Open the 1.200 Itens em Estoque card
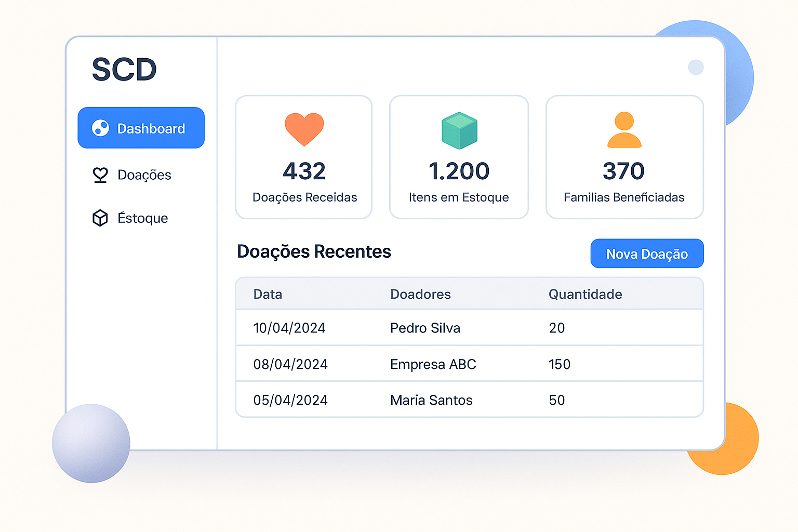 [459, 157]
